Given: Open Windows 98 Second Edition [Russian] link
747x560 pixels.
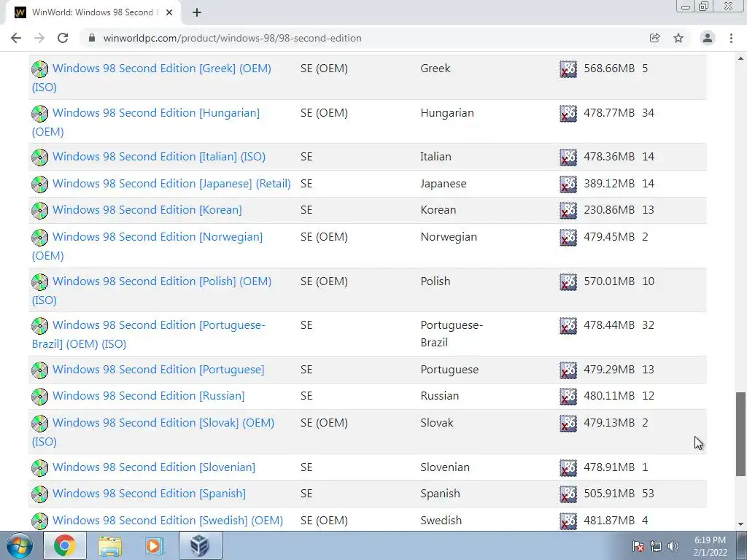Looking at the screenshot, I should point(148,396).
